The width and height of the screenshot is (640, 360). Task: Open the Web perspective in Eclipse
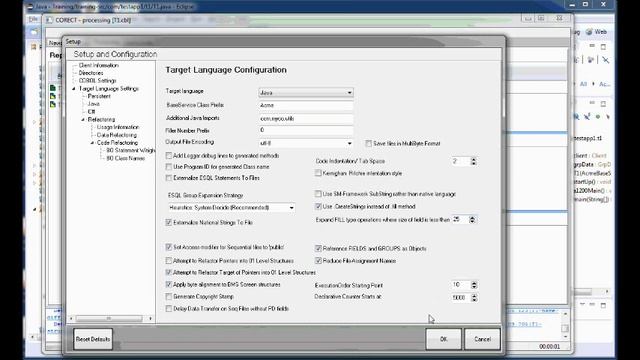pyautogui.click(x=596, y=32)
